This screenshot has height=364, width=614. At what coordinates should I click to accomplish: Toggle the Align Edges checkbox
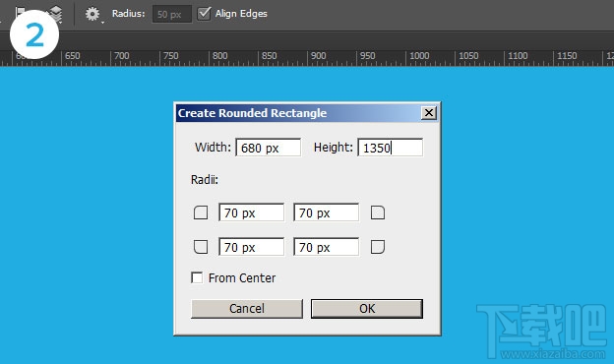(204, 14)
